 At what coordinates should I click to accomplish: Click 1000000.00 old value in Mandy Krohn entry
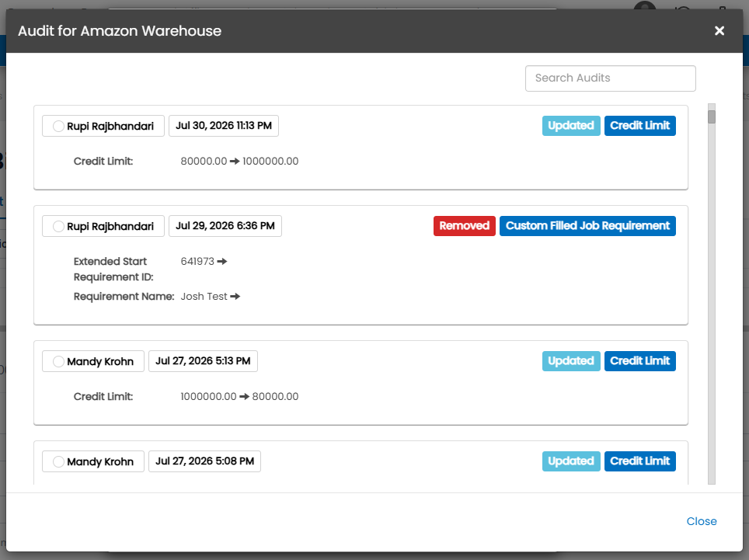(x=208, y=397)
